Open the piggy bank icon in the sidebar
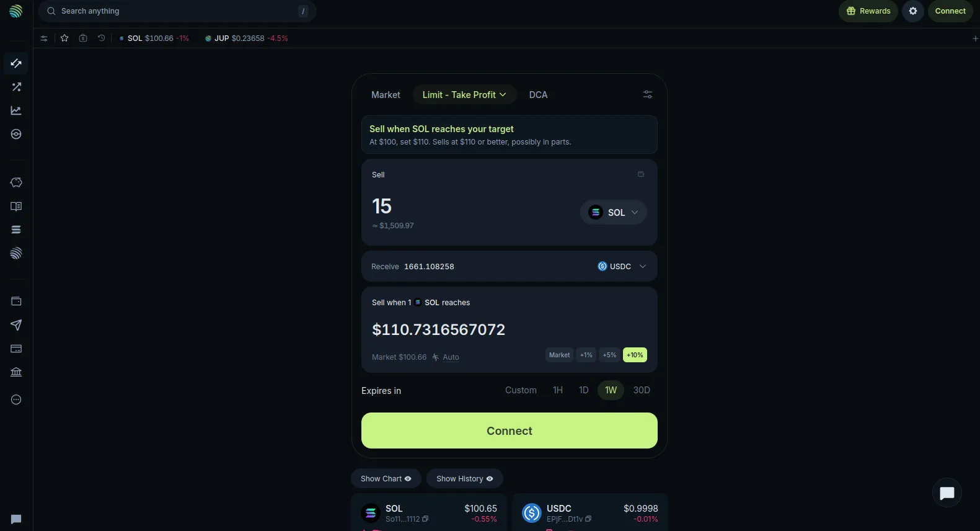Viewport: 980px width, 531px height. [16, 182]
